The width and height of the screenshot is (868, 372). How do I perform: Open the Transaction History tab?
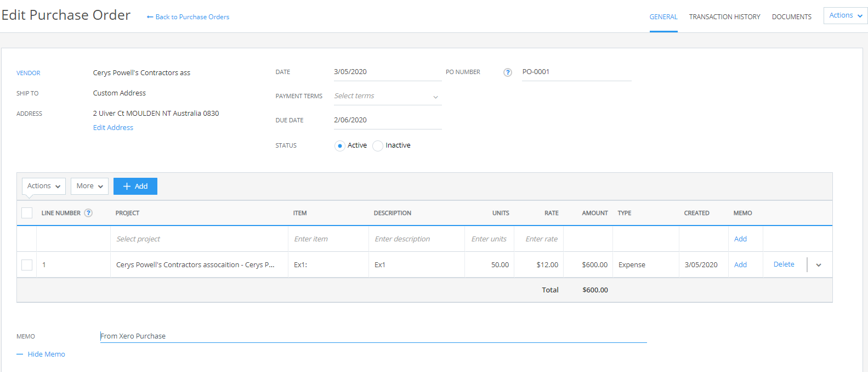coord(724,17)
